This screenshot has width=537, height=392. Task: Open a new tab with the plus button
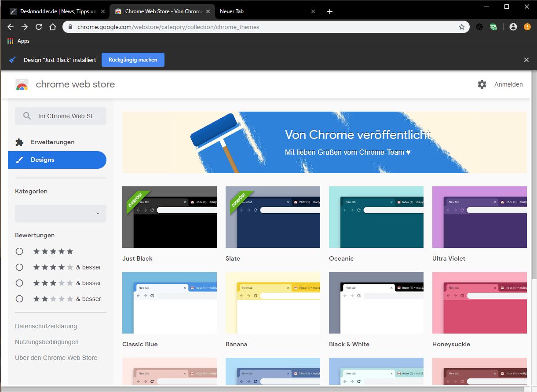tap(330, 11)
